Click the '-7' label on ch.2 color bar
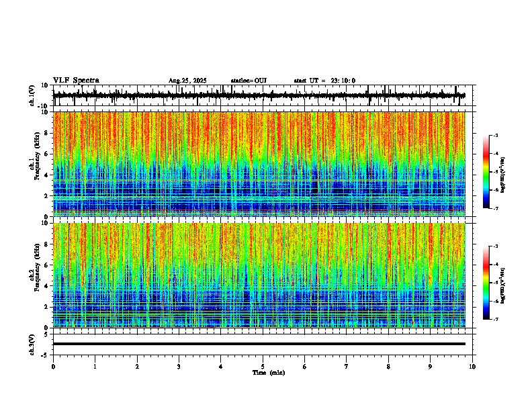 click(496, 320)
